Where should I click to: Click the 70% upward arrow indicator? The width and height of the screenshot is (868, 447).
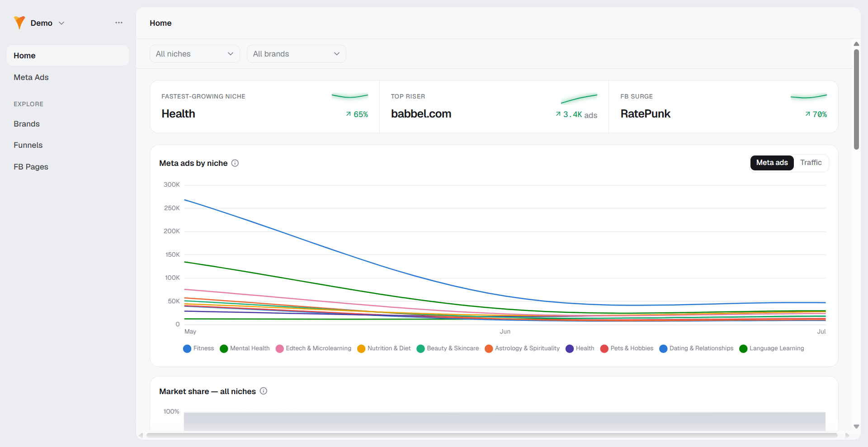808,114
